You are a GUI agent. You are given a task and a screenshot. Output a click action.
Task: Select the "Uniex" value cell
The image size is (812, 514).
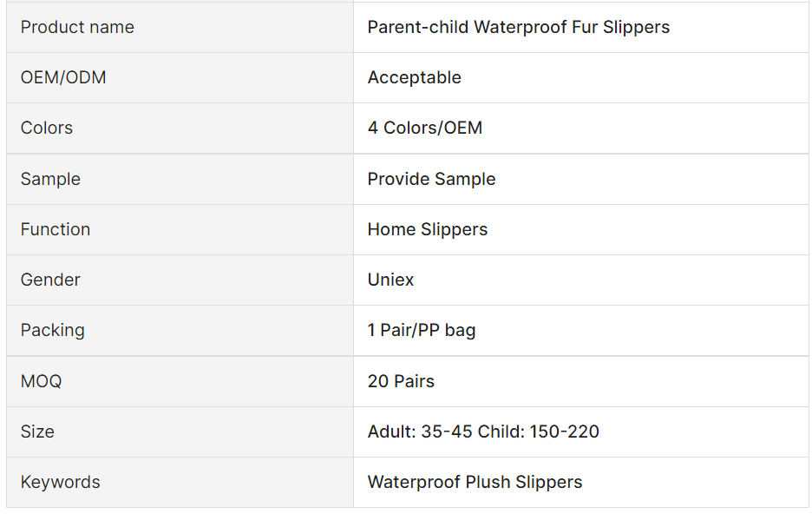point(390,280)
